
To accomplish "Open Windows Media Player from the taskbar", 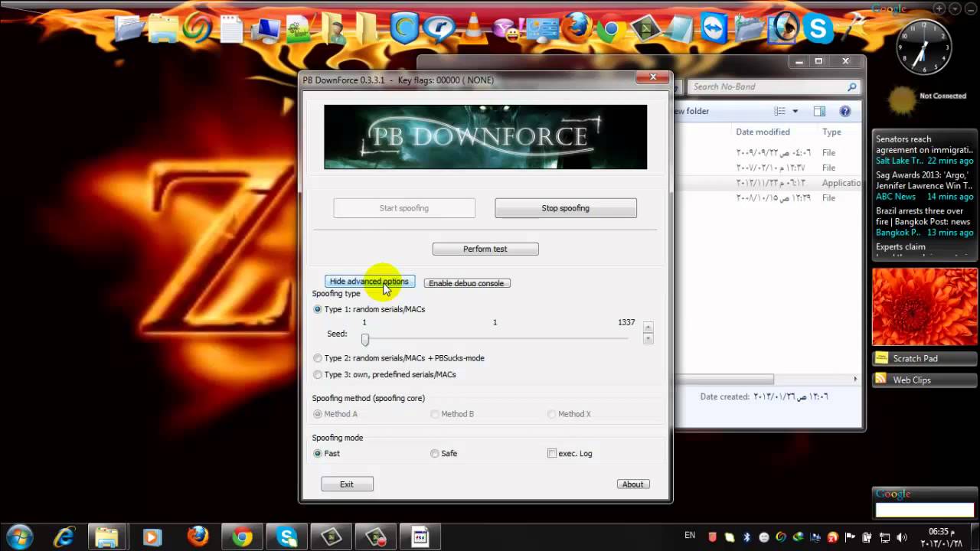I will point(152,536).
